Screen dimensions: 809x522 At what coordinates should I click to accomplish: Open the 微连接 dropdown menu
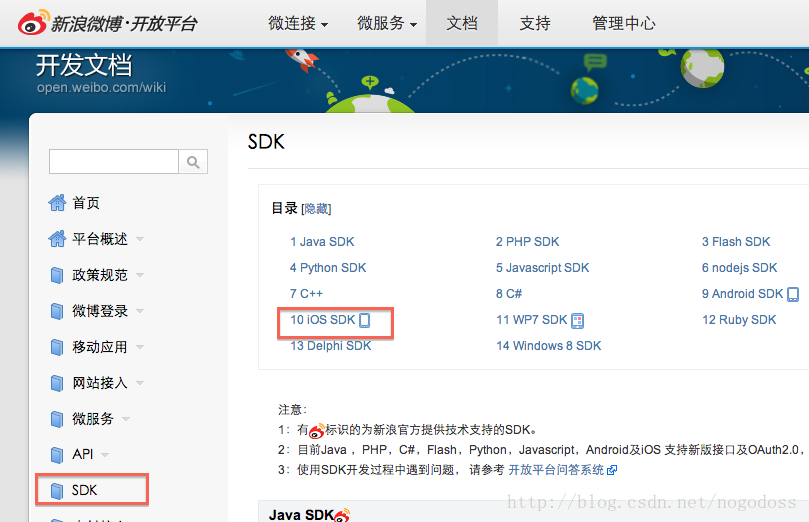[298, 23]
